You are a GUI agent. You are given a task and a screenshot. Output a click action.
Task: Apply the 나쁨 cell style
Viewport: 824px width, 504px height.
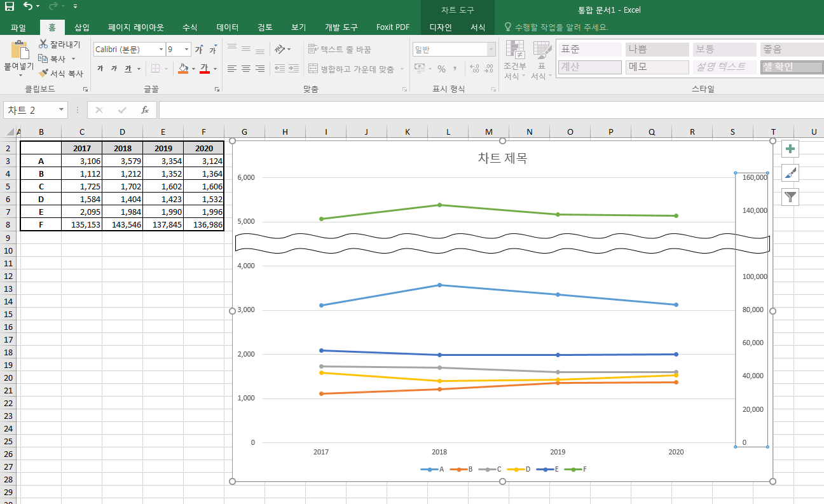click(x=657, y=49)
